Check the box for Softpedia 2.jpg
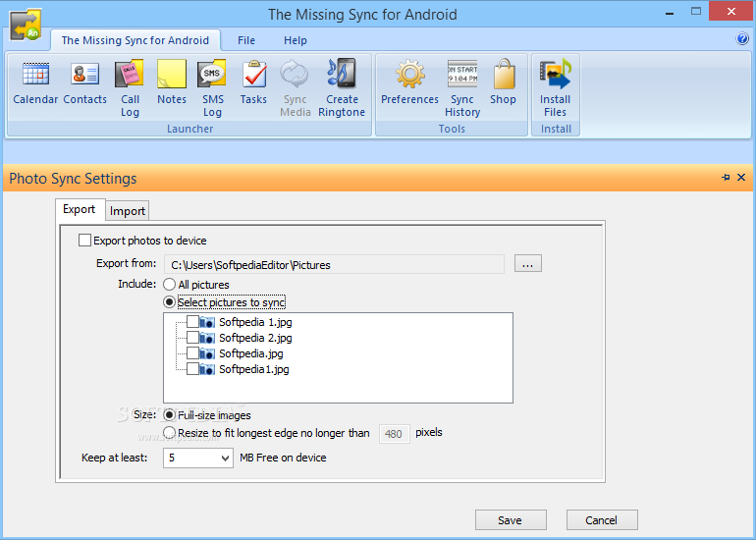756x540 pixels. pyautogui.click(x=192, y=338)
